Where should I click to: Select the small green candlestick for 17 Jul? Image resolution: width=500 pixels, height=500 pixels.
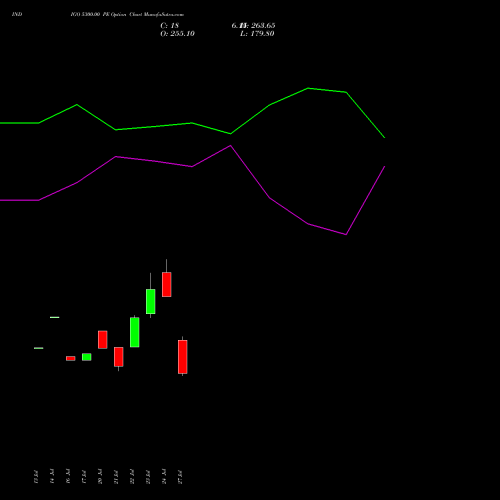click(87, 357)
